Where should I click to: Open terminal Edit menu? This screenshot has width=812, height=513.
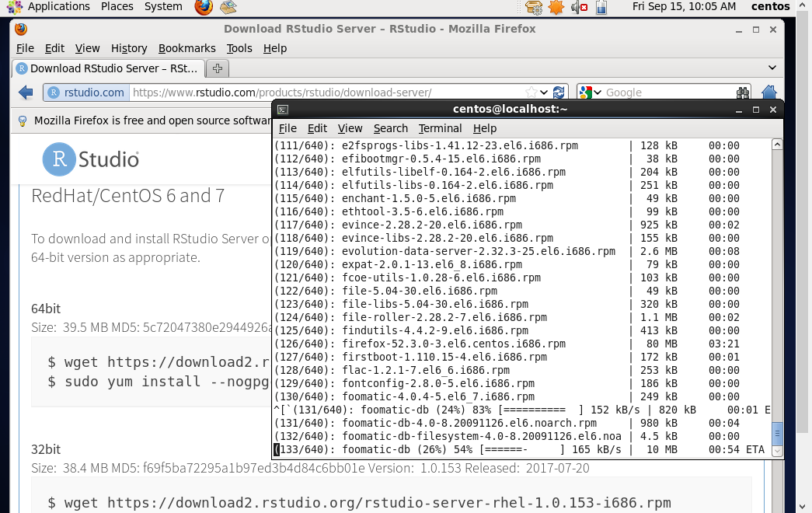pos(317,128)
